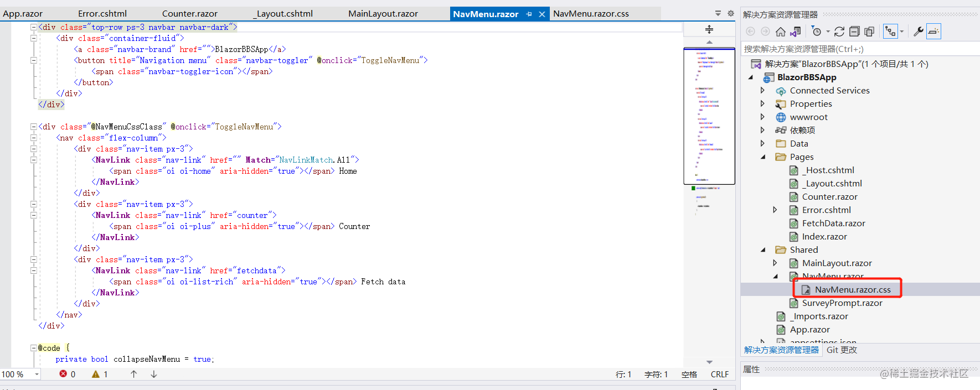Open Properties via the wrench icon
980x390 pixels.
(918, 32)
